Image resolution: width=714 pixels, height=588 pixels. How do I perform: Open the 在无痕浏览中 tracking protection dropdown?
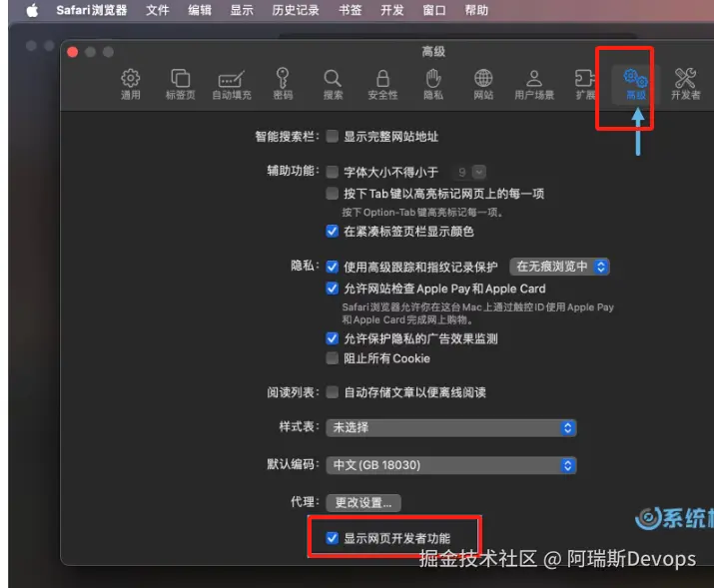point(559,267)
